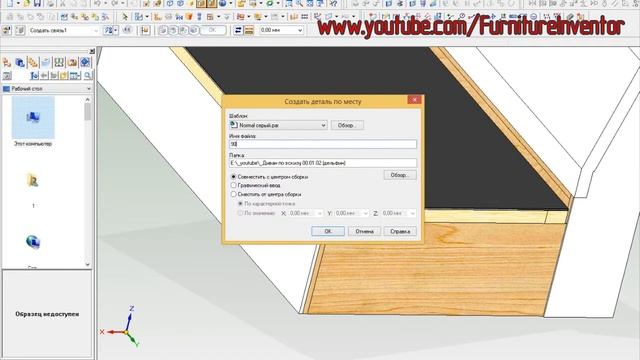
Task: Click the 'Папка' path field
Action: pos(323,163)
